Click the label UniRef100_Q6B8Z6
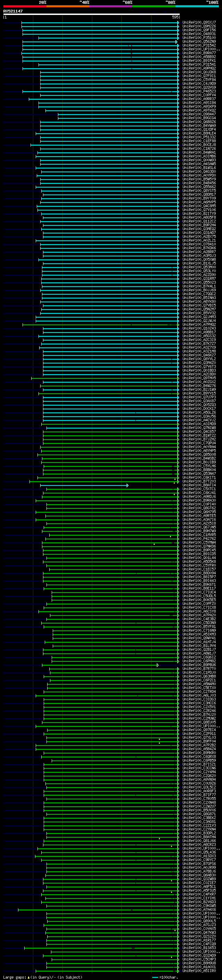 pyautogui.click(x=199, y=122)
